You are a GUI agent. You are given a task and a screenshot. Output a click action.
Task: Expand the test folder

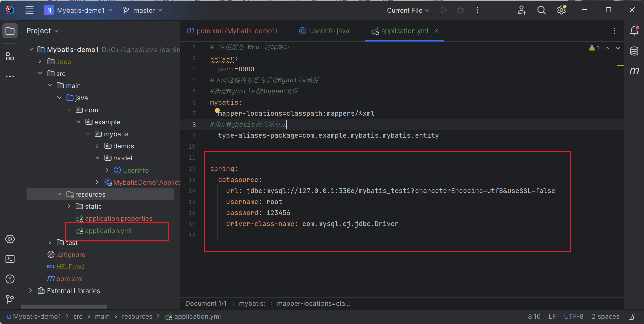(x=50, y=243)
